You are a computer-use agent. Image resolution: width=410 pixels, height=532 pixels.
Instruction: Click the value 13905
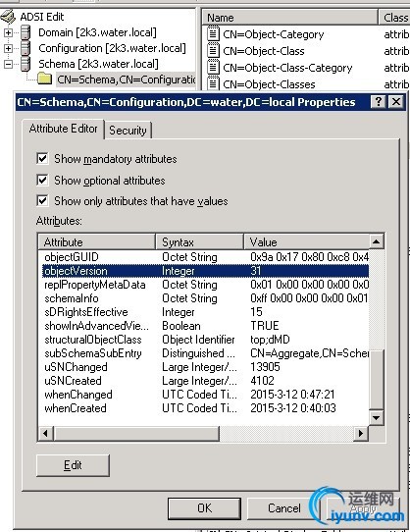(265, 367)
